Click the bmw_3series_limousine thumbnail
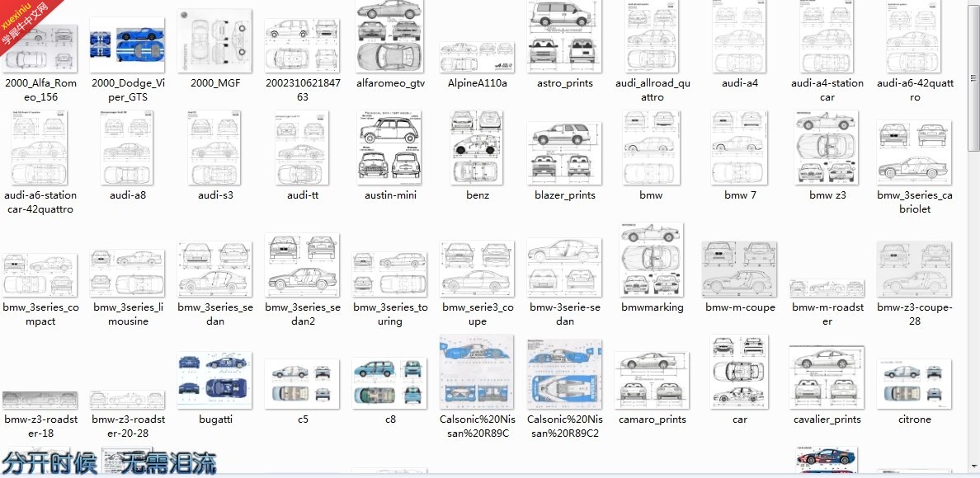 click(127, 274)
